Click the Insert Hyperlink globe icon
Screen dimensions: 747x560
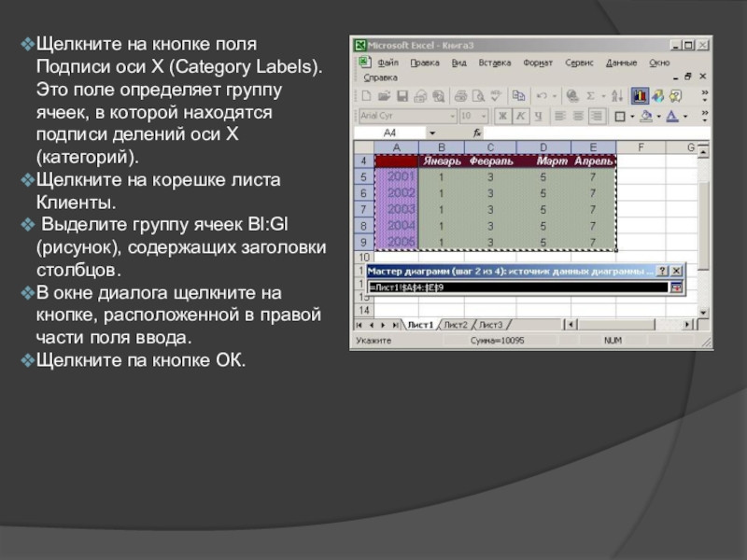click(572, 96)
